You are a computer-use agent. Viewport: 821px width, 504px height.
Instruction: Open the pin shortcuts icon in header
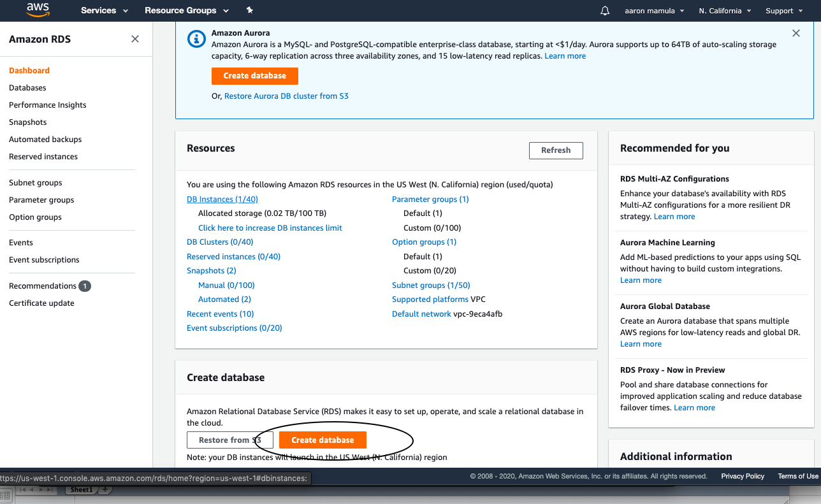click(x=250, y=11)
